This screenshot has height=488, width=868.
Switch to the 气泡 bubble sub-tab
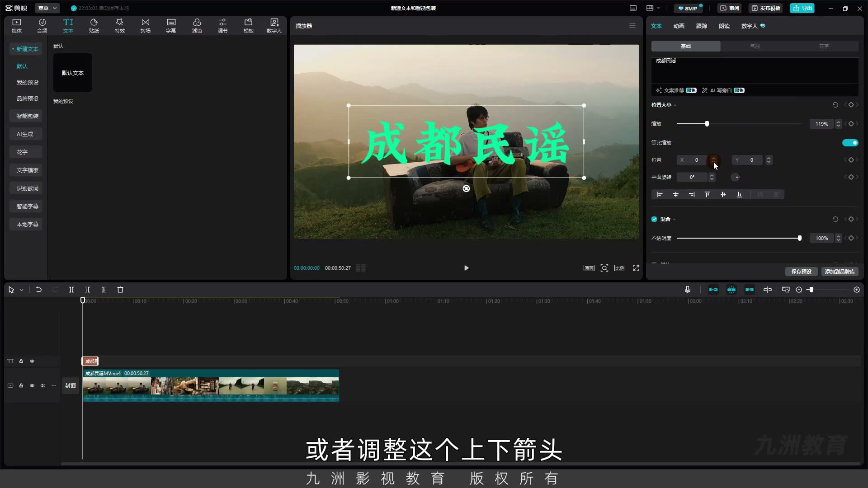click(x=755, y=46)
